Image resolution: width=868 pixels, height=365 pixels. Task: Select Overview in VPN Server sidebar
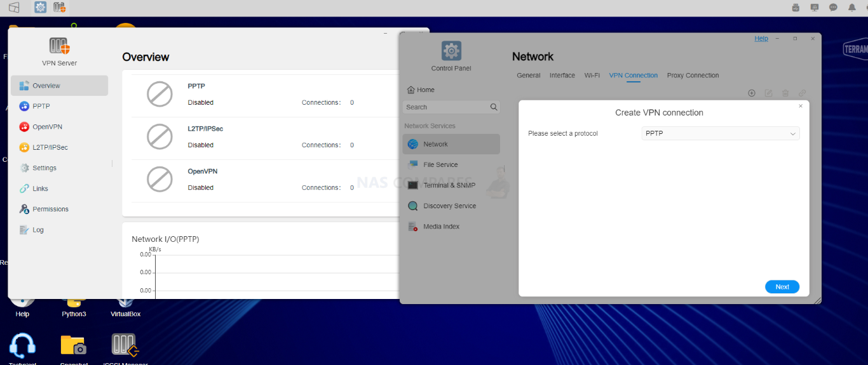(60, 86)
